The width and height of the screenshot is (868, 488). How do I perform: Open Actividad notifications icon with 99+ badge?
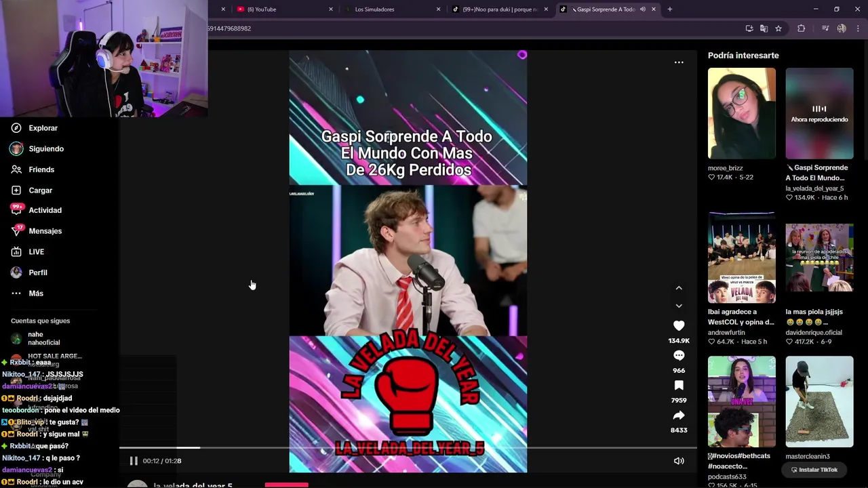click(16, 210)
